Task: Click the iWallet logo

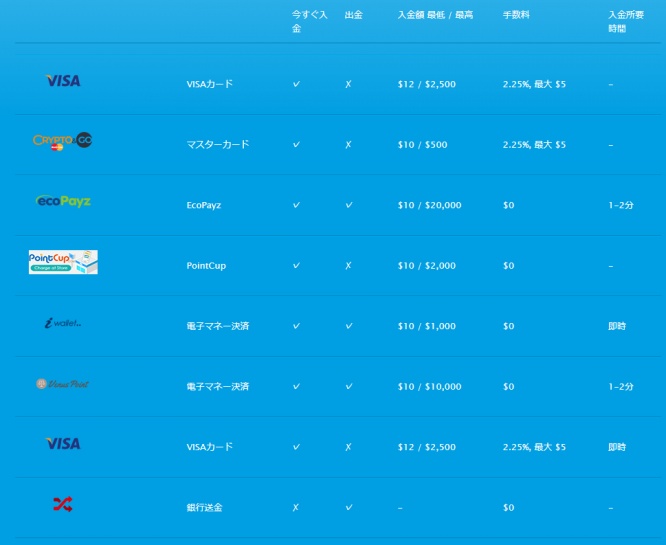Action: 63,323
